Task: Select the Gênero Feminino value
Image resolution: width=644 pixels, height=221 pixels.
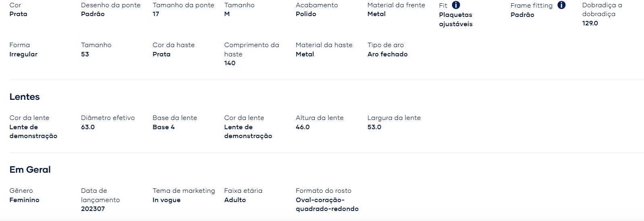Action: (x=25, y=200)
